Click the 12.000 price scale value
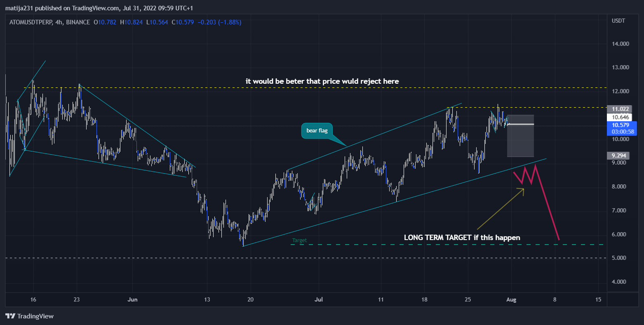This screenshot has width=644, height=325. [x=620, y=91]
